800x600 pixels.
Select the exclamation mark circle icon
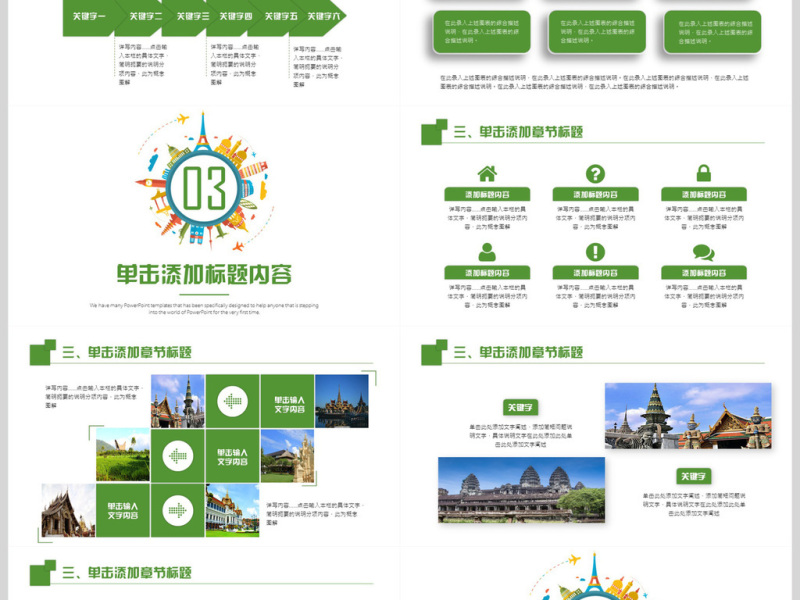[595, 252]
